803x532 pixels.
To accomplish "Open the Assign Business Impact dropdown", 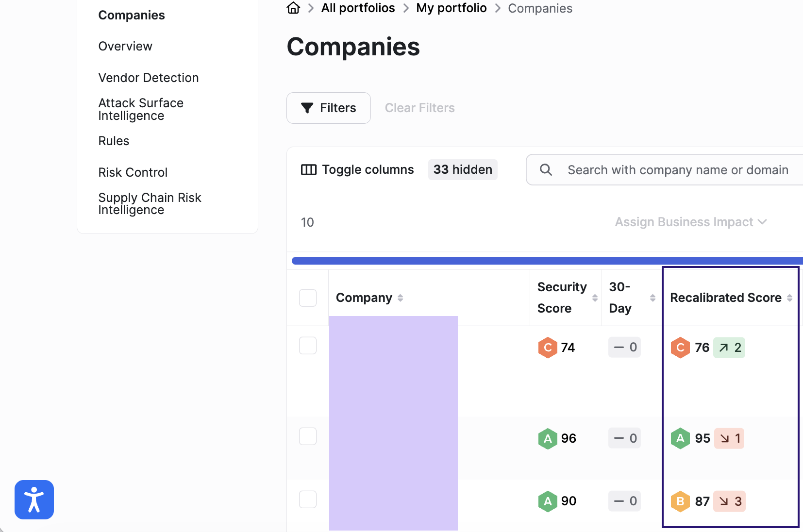I will (690, 222).
